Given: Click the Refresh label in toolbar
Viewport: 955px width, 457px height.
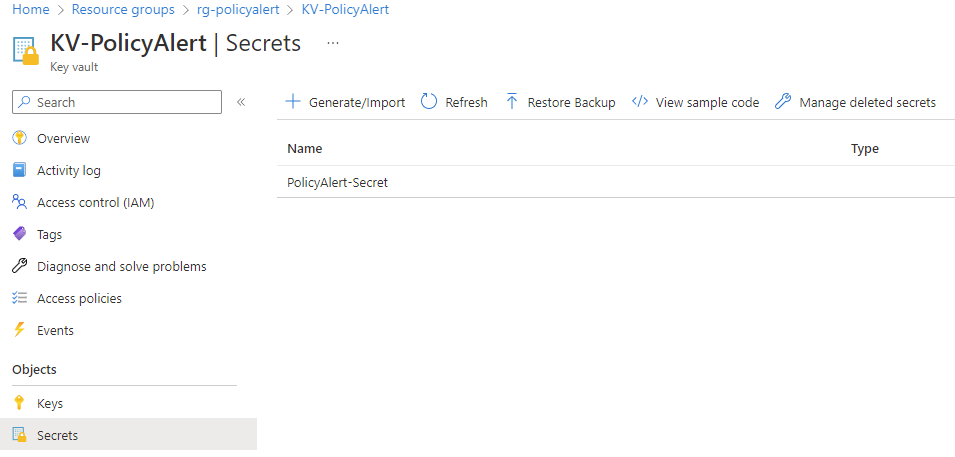Looking at the screenshot, I should point(467,102).
